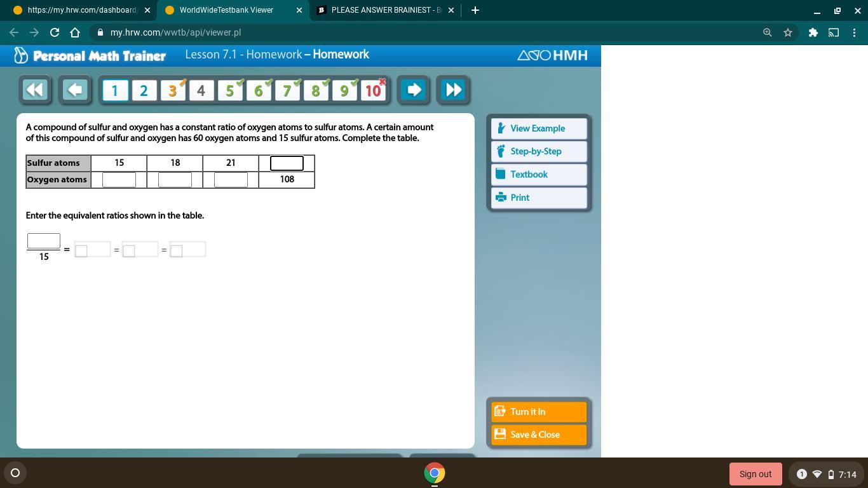Jump to last question using double arrow
The height and width of the screenshot is (488, 868).
pos(453,90)
